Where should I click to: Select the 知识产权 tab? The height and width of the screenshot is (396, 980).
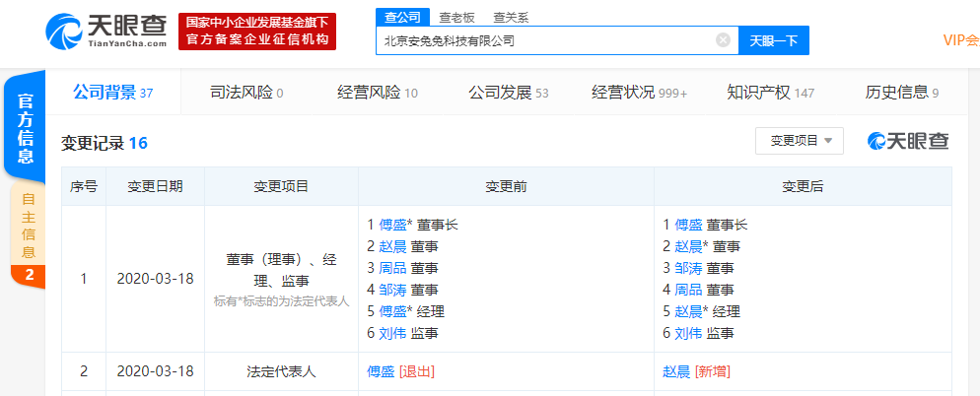(771, 93)
